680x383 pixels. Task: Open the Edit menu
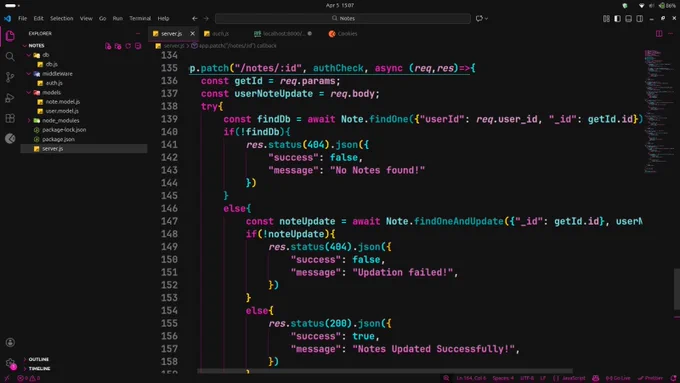point(39,19)
